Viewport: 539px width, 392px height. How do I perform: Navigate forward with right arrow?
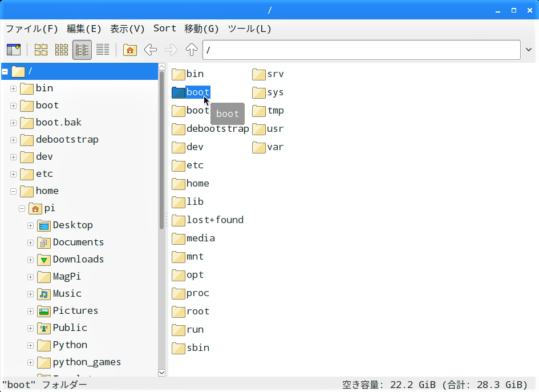[171, 50]
